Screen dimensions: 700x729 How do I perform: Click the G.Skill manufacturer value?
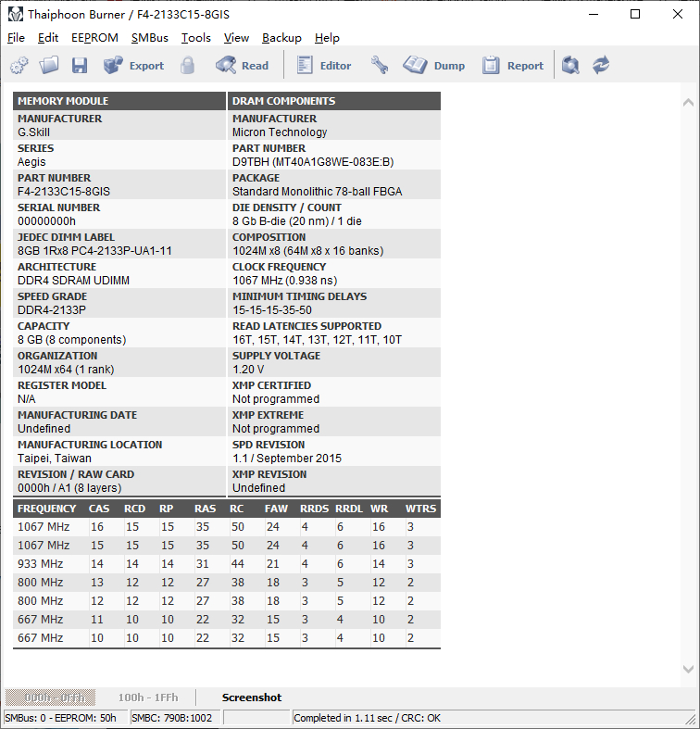pos(33,132)
